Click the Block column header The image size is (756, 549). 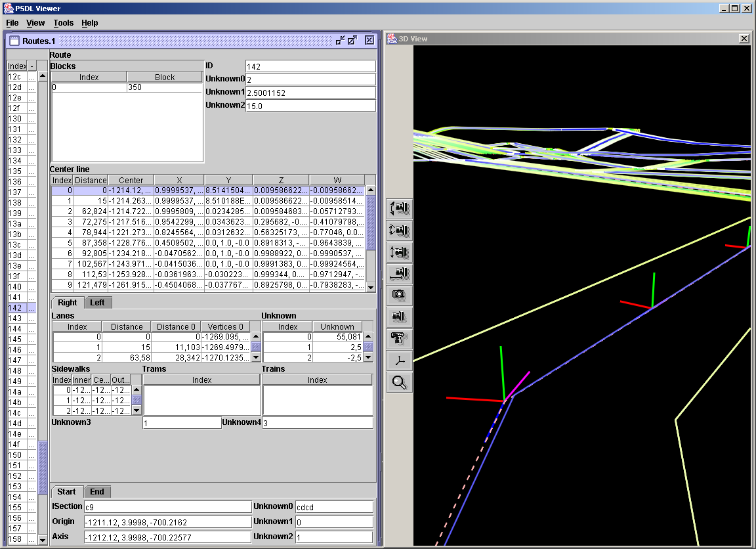[x=165, y=77]
